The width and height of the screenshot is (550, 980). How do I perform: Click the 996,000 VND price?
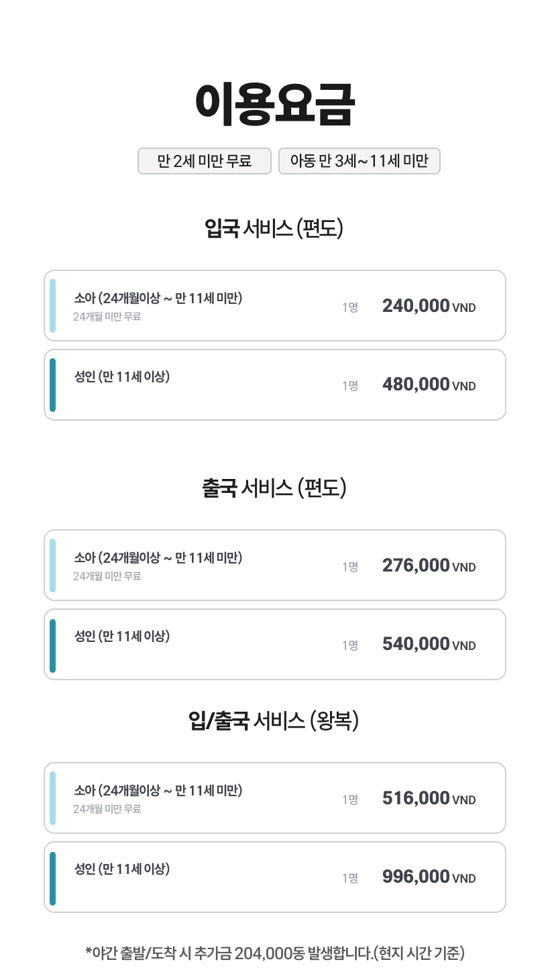coord(429,877)
